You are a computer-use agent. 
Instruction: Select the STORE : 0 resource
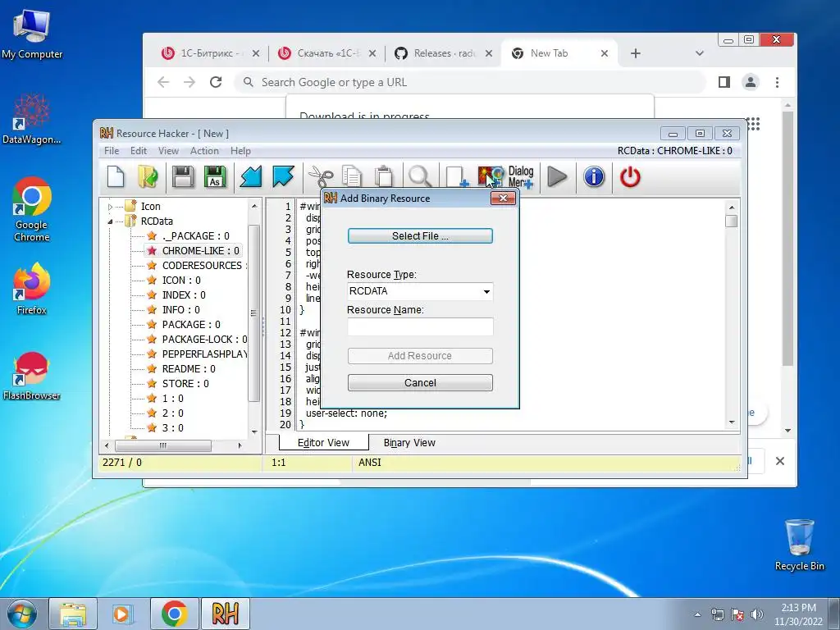(x=185, y=384)
